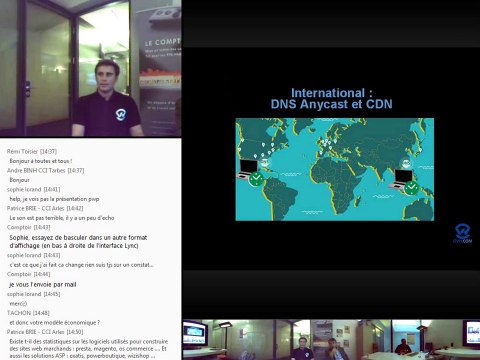
Task: Click the round DNS node badge near Florida
Action: click(x=265, y=163)
